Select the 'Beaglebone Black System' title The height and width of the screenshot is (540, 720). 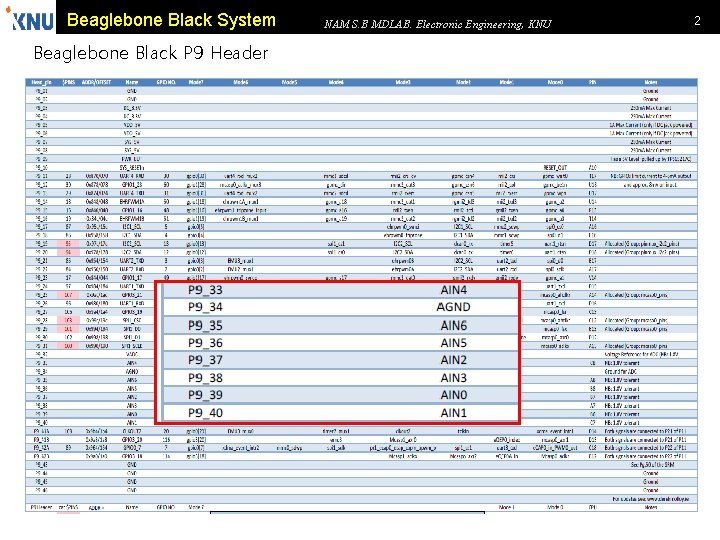point(171,20)
